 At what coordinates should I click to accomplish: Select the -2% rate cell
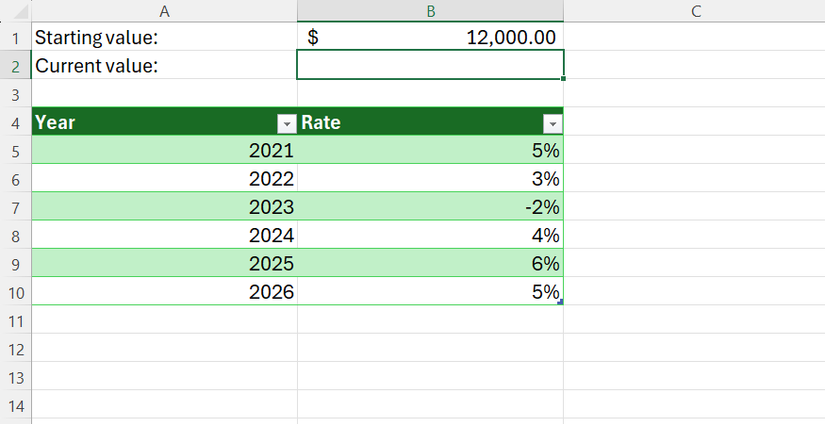(430, 207)
